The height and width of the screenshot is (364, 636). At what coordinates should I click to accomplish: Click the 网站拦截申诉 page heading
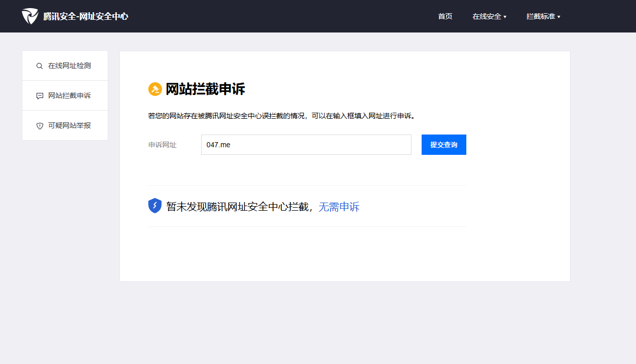point(205,89)
